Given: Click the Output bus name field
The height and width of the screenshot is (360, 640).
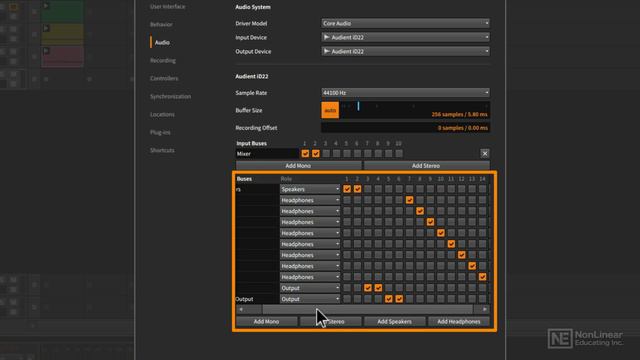Looking at the screenshot, I should coord(257,299).
